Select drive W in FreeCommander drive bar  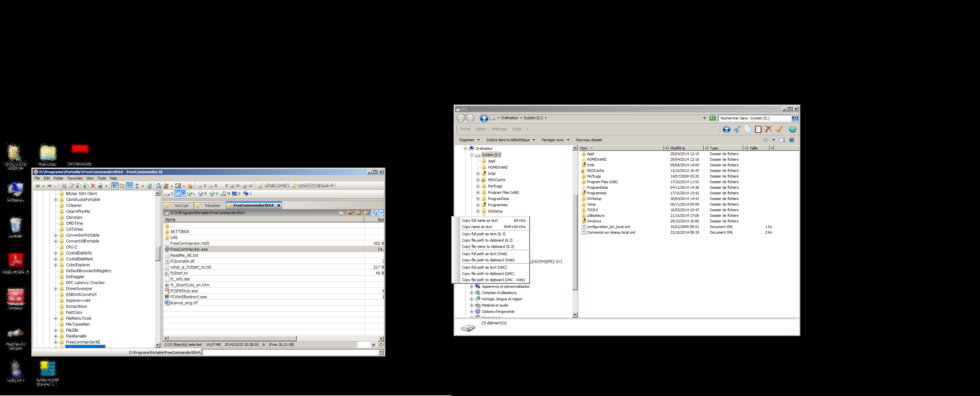click(x=226, y=193)
